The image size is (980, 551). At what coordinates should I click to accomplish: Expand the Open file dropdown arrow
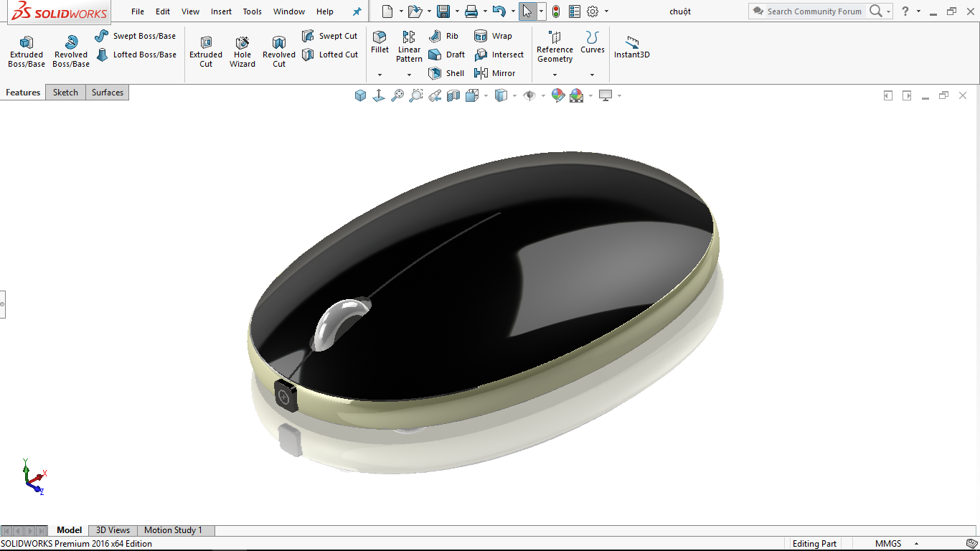tap(429, 11)
